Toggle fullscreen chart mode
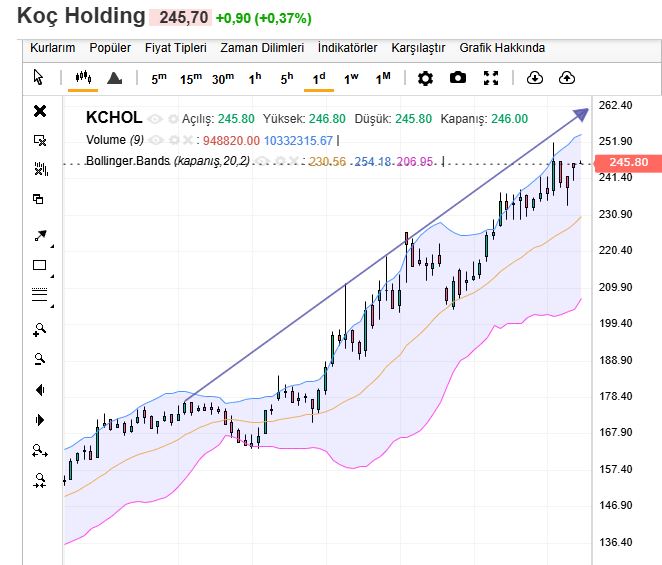This screenshot has height=565, width=662. click(x=491, y=78)
